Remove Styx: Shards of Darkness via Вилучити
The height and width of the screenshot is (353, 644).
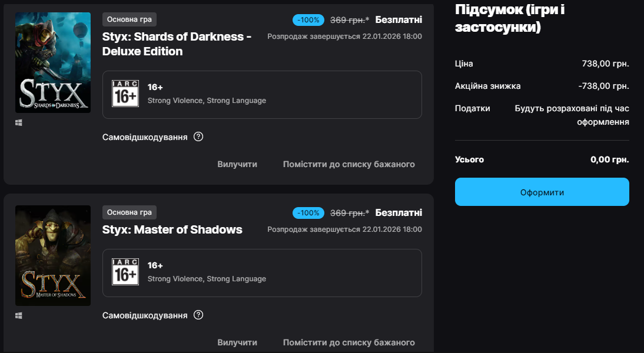coord(237,164)
